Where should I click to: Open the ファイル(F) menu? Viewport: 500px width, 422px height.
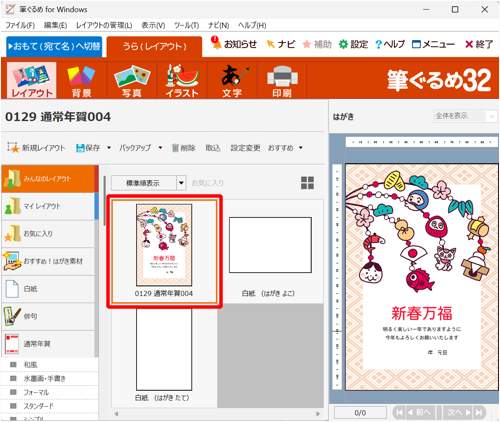pyautogui.click(x=20, y=25)
